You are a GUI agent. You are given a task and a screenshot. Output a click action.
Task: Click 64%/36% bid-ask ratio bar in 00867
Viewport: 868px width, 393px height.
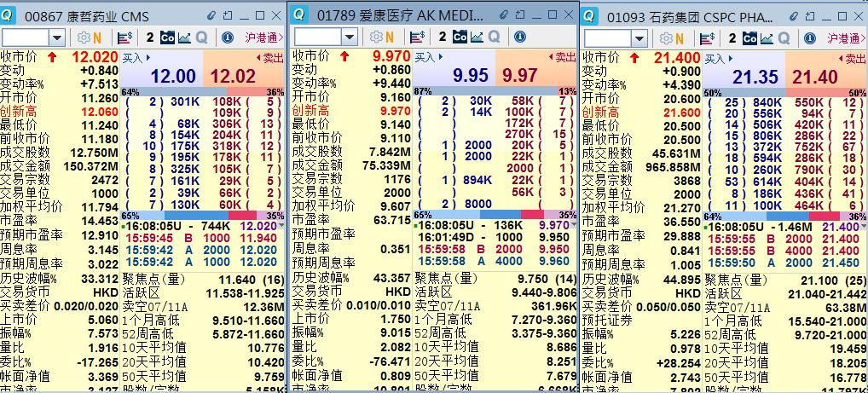203,91
